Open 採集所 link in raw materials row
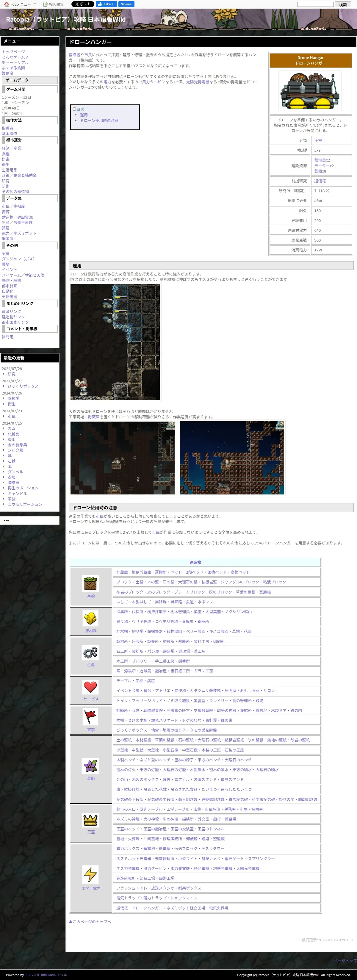357x980 pixels. (x=122, y=612)
